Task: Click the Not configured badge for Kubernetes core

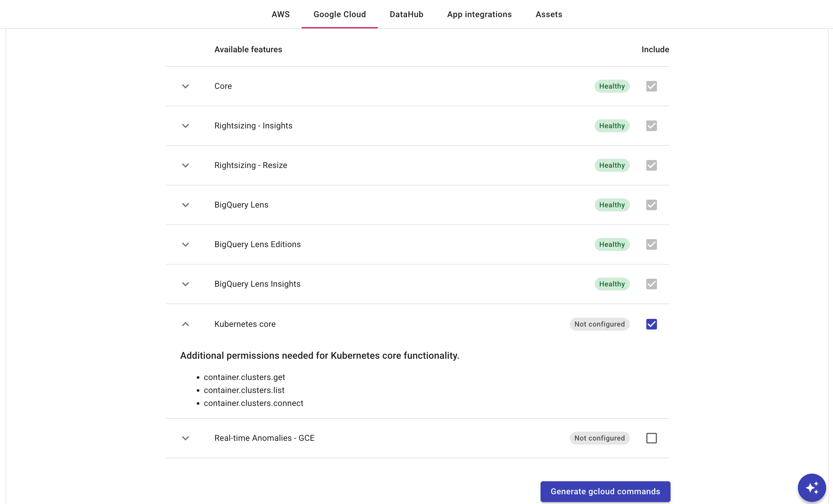Action: pos(599,324)
